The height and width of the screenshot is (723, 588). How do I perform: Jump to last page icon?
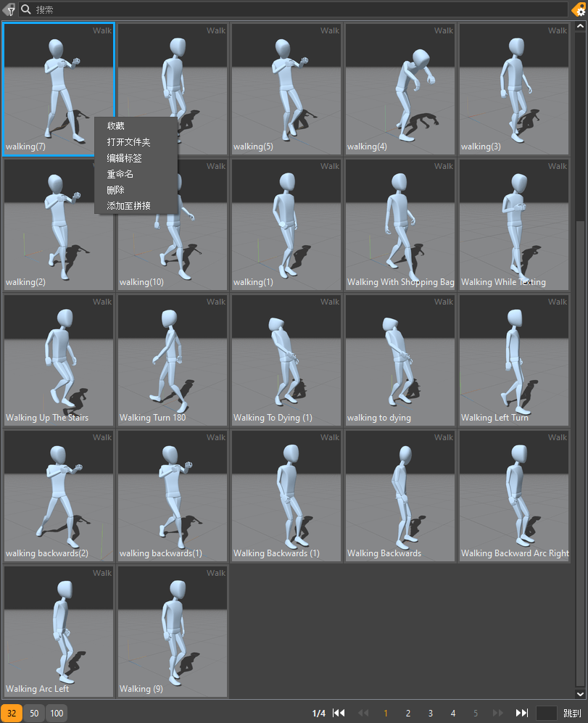tap(521, 713)
